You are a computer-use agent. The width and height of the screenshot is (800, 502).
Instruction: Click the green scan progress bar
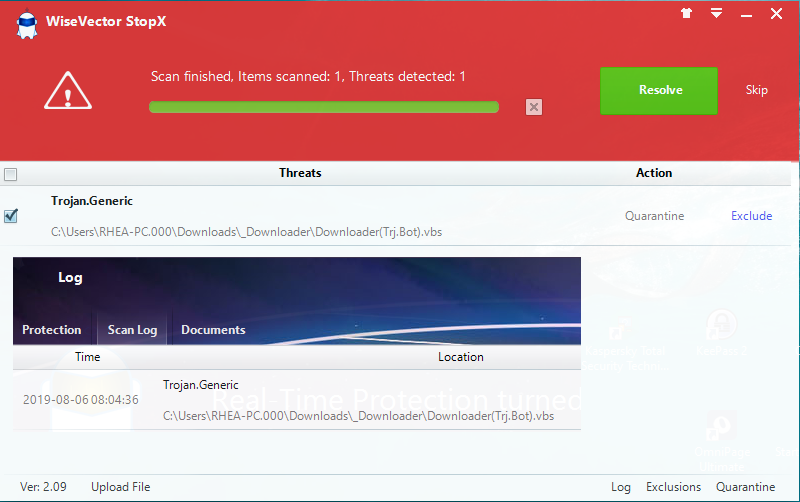click(323, 107)
